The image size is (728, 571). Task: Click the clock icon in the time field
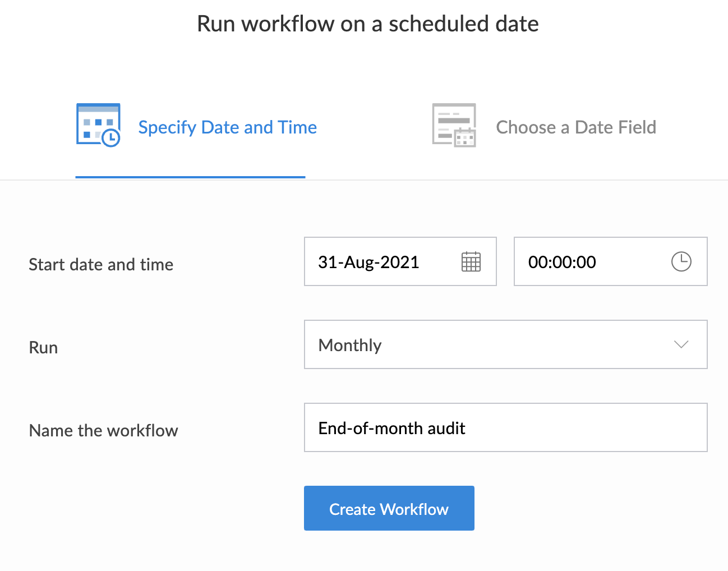681,262
